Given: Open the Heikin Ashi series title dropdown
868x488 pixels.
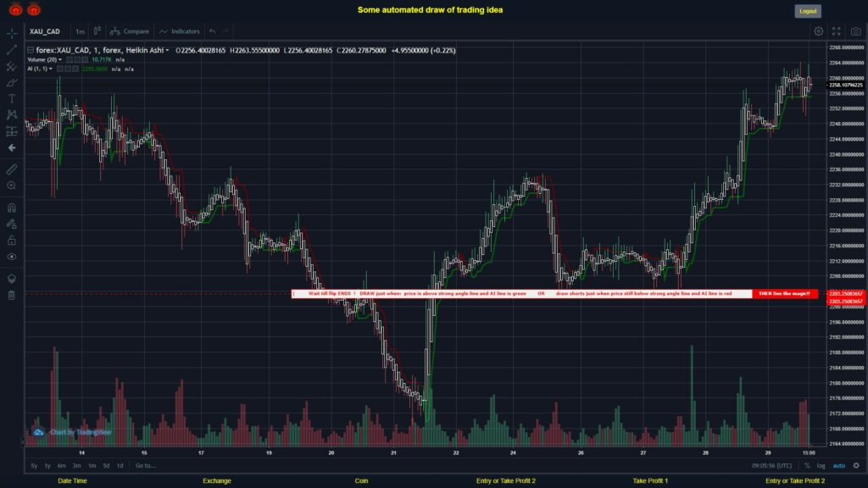Looking at the screenshot, I should [x=167, y=50].
